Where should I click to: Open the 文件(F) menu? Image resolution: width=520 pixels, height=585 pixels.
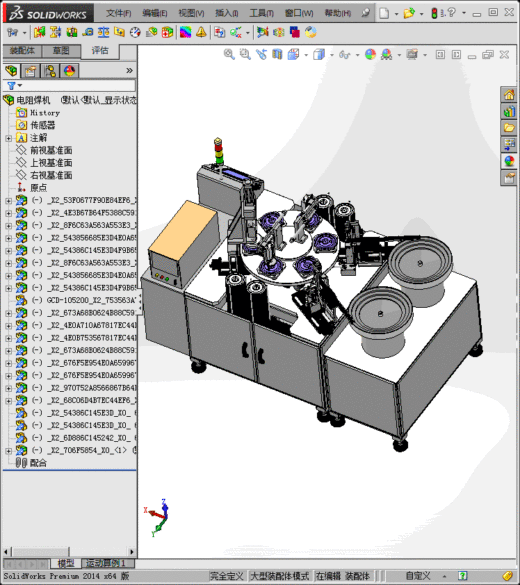(119, 13)
